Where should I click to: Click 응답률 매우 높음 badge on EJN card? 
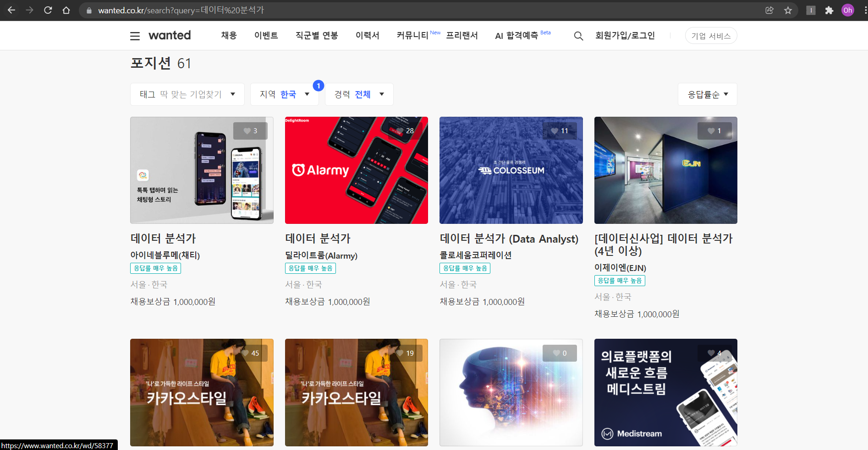[620, 281]
